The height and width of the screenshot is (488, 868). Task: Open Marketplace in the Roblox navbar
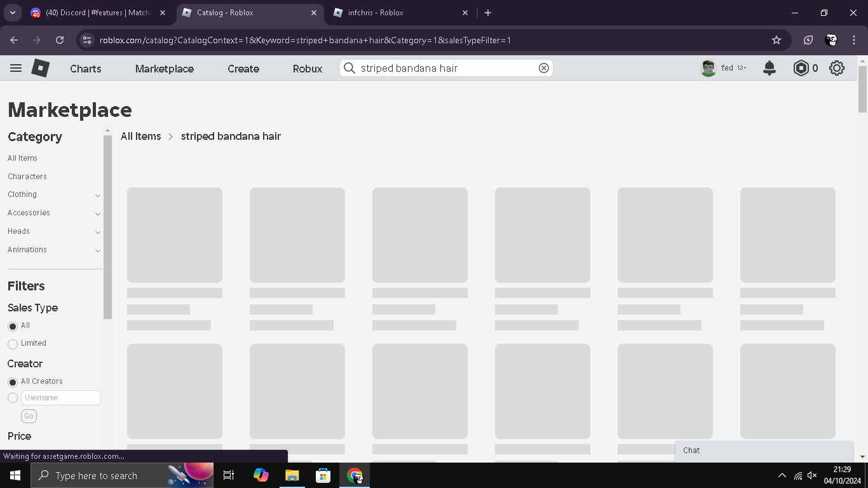tap(165, 69)
